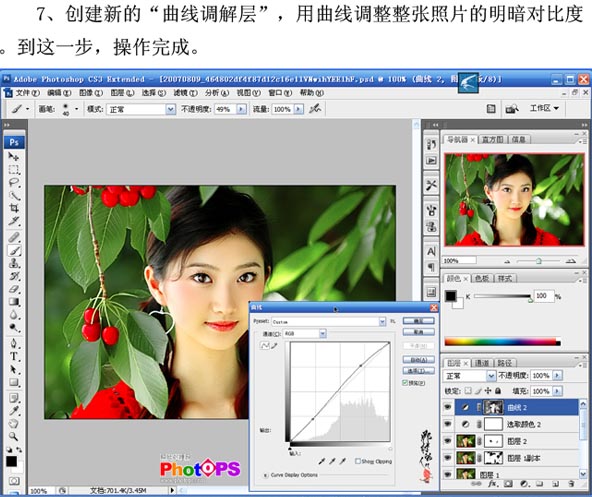Expand Curve Display Options

tap(266, 475)
